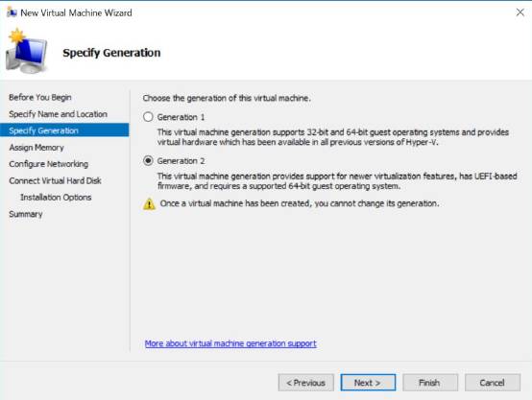Open the Configure Networking step

[49, 164]
